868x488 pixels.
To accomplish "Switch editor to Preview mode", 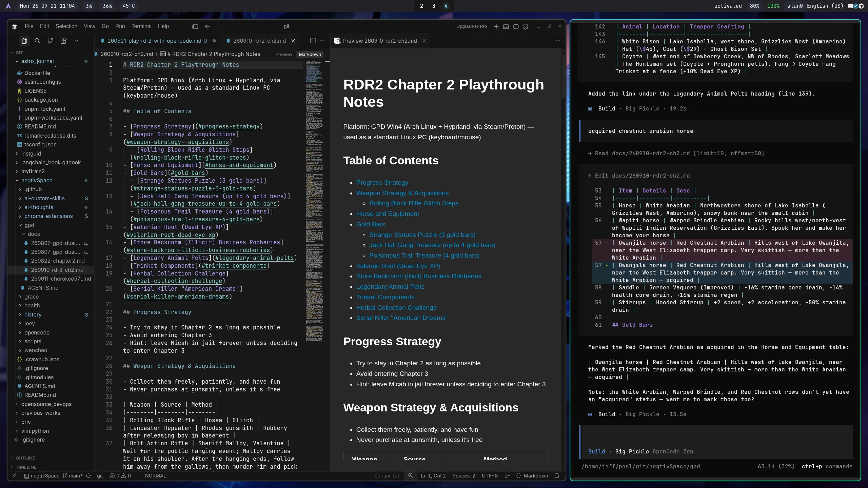I will click(284, 54).
